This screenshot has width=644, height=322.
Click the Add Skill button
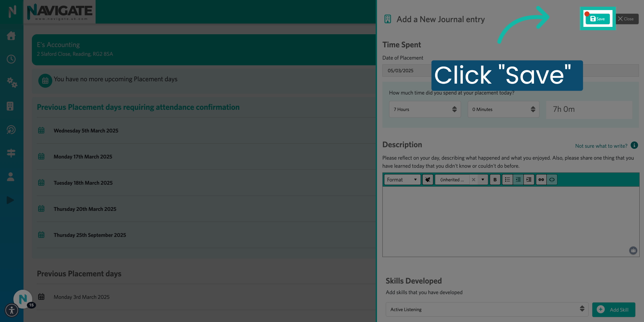[614, 310]
